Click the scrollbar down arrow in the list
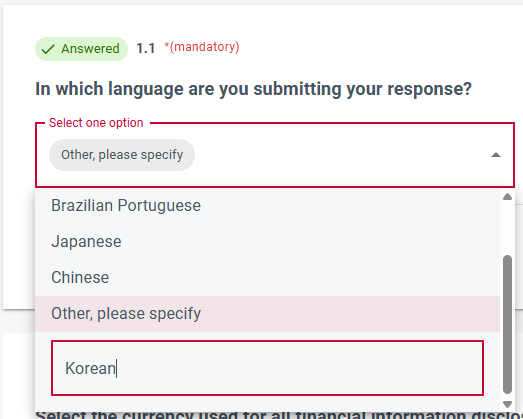The height and width of the screenshot is (419, 523). (507, 404)
